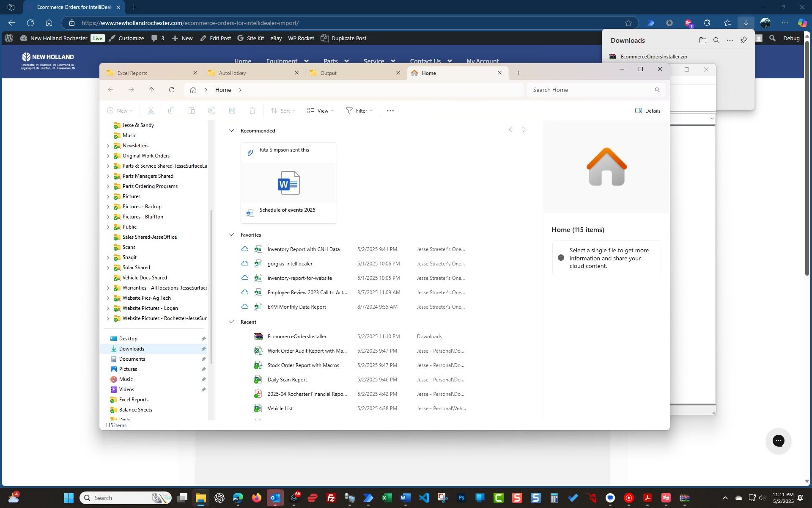Expand the Pictures - Backup folder tree
Viewport: 812px width, 508px height.
pyautogui.click(x=108, y=207)
